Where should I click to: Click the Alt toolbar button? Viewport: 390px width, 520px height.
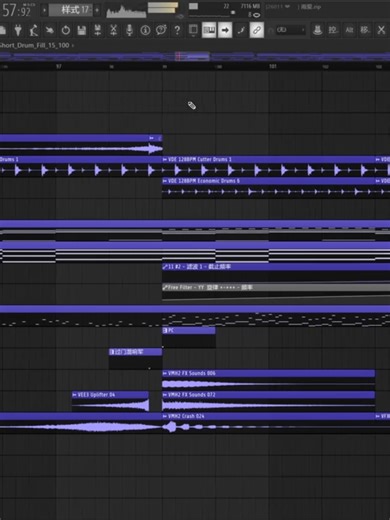pos(349,30)
